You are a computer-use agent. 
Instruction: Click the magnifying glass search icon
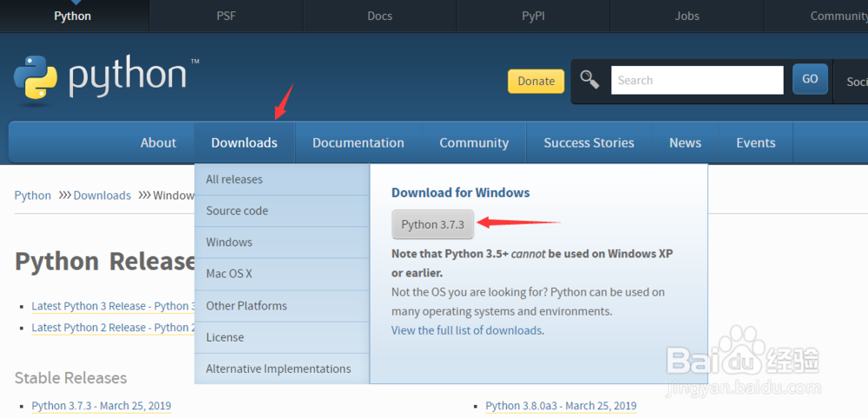(x=589, y=80)
